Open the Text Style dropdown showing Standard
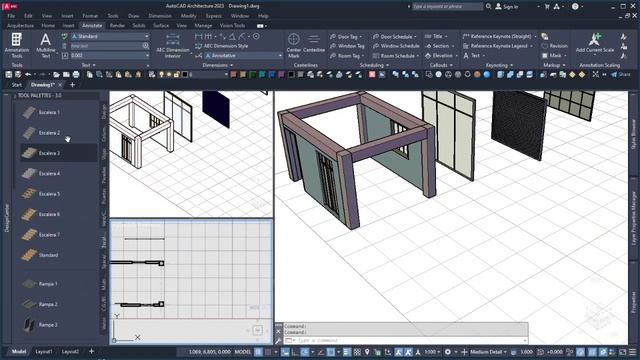Screen dimensions: 640x360 pos(110,36)
